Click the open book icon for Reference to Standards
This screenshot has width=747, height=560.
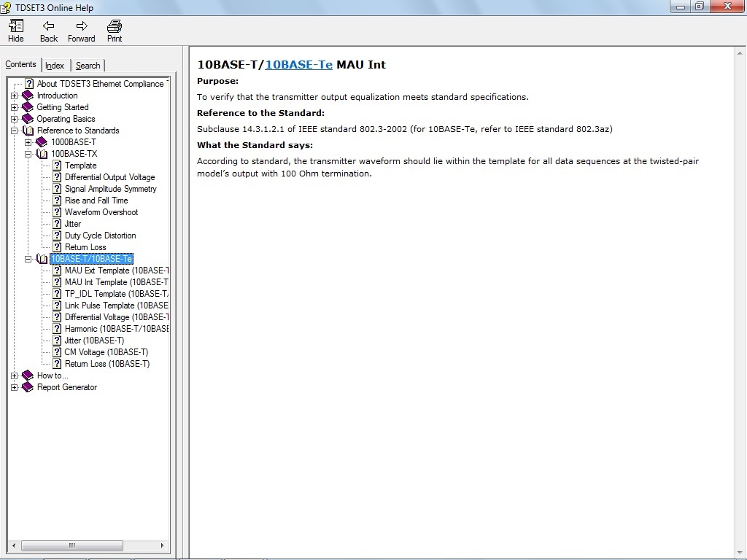pos(28,131)
